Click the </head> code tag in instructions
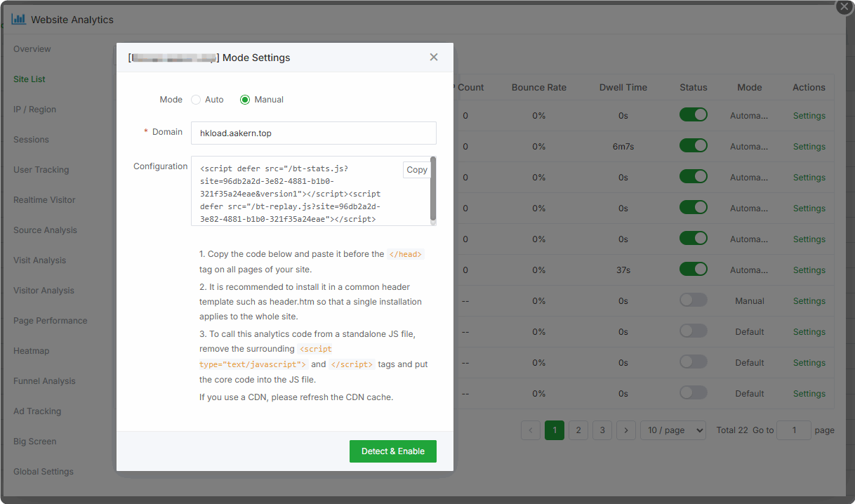This screenshot has width=855, height=504. pos(406,254)
